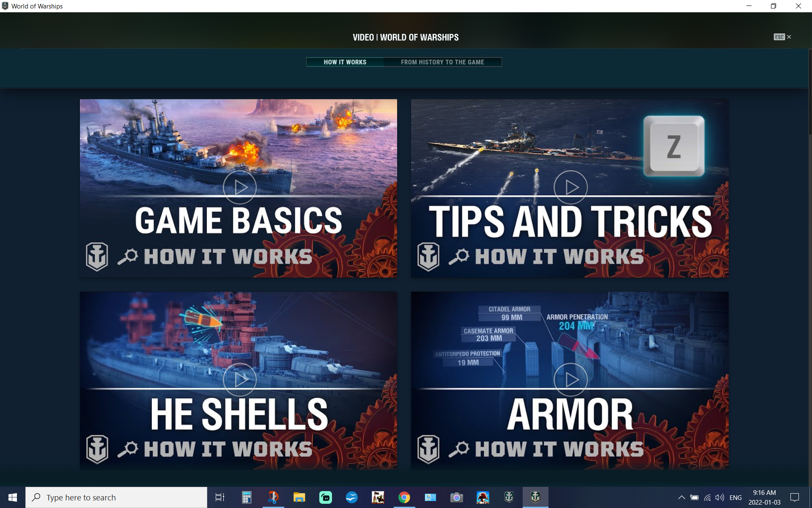Open the volume control in system tray
812x508 pixels.
pos(719,497)
